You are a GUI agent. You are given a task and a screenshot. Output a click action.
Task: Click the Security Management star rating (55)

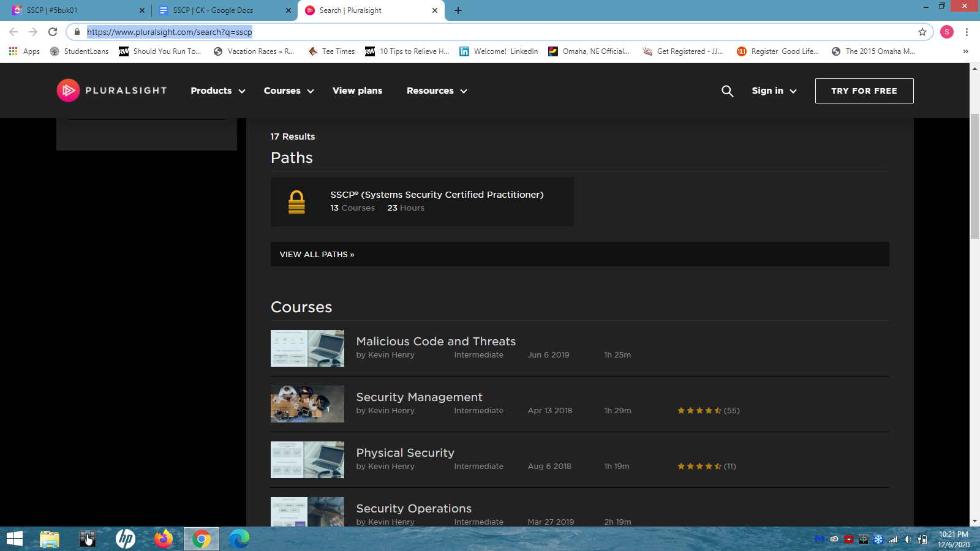(x=709, y=411)
